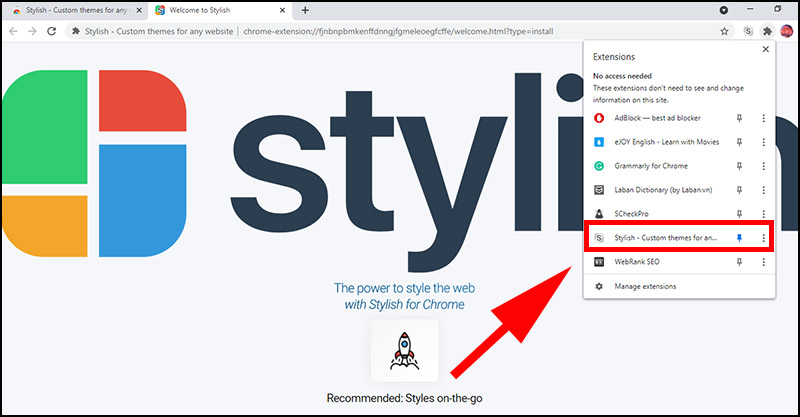This screenshot has height=417, width=800.
Task: Open the Chrome media control dropdown icon
Action: tap(723, 10)
